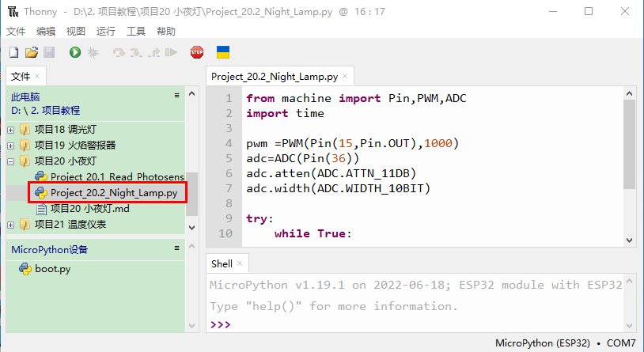Image resolution: width=644 pixels, height=352 pixels.
Task: Open the 运行 menu
Action: (x=105, y=31)
